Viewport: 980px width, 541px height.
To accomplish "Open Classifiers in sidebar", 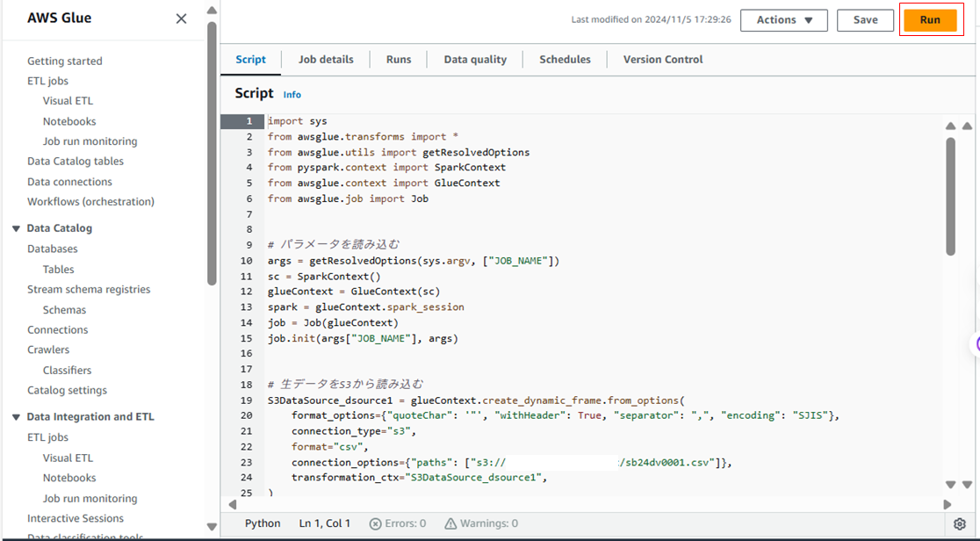I will pos(67,371).
